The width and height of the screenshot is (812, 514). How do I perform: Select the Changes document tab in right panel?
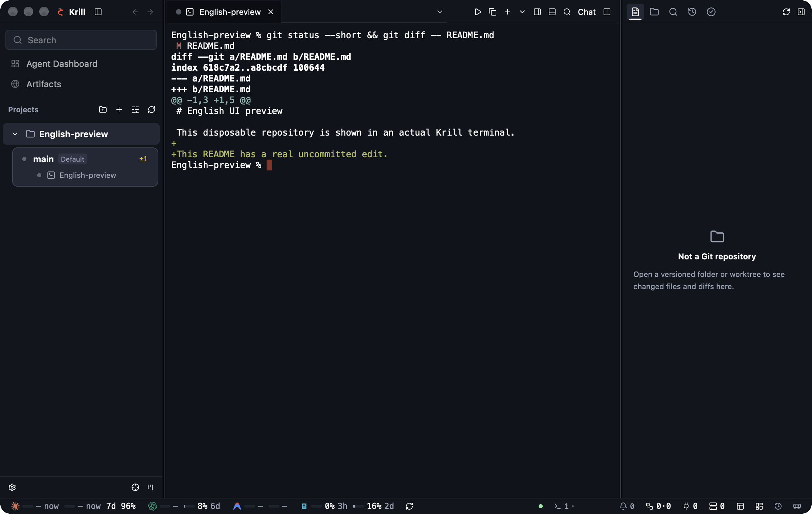(x=635, y=12)
